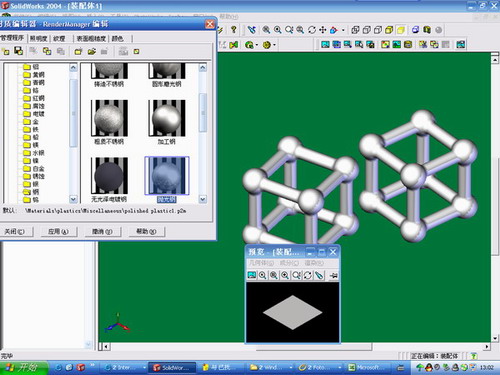Switch to the 颜色 tab

click(117, 39)
